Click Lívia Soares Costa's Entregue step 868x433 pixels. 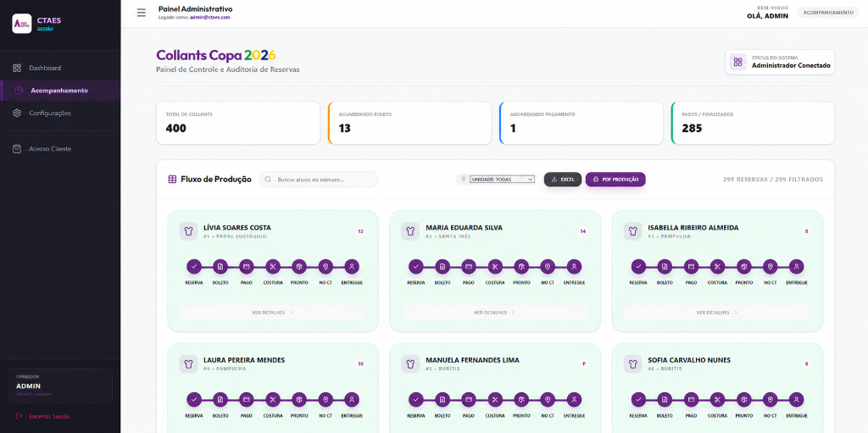(352, 267)
